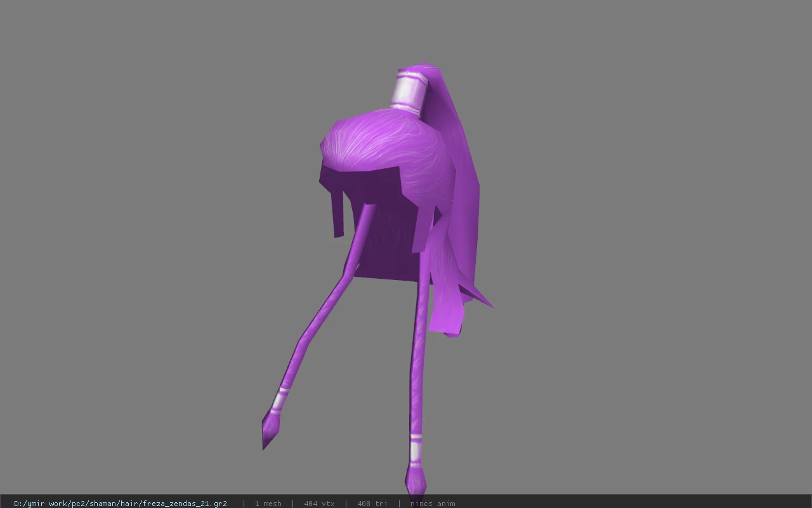Click the "404 vtx" vertex count
This screenshot has width=812, height=508.
[x=319, y=504]
